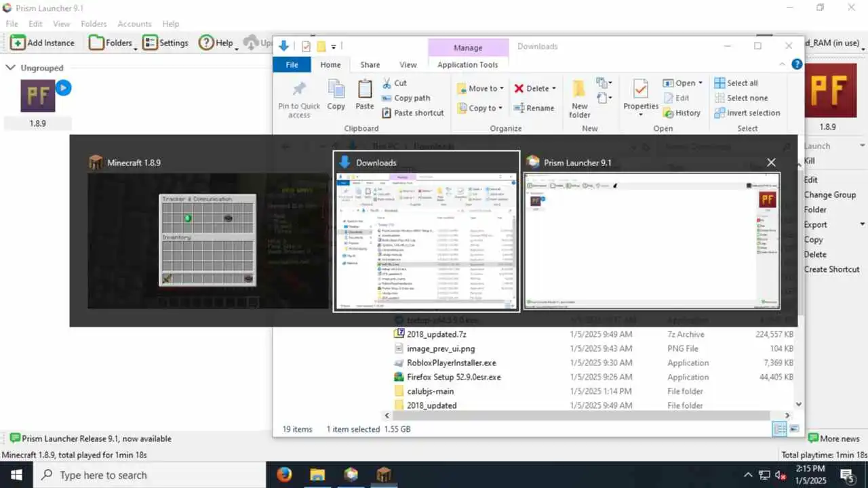Open the notification center icon on taskbar
868x488 pixels.
(x=848, y=474)
